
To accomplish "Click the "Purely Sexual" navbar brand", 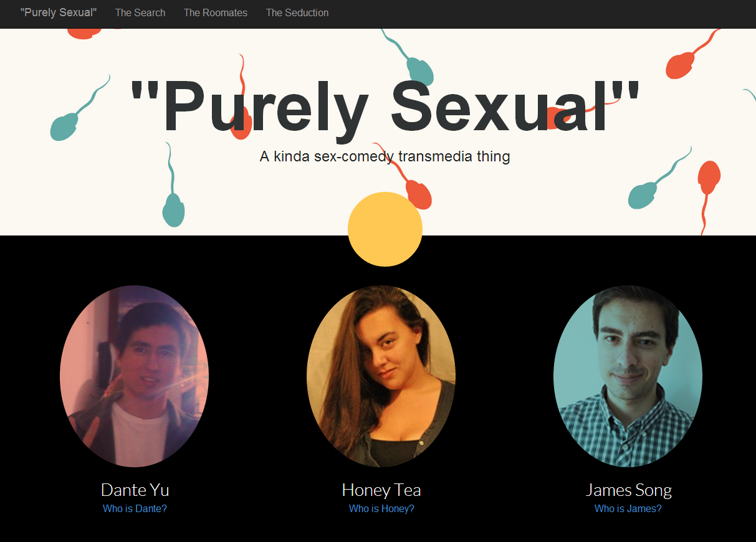I will click(x=59, y=12).
